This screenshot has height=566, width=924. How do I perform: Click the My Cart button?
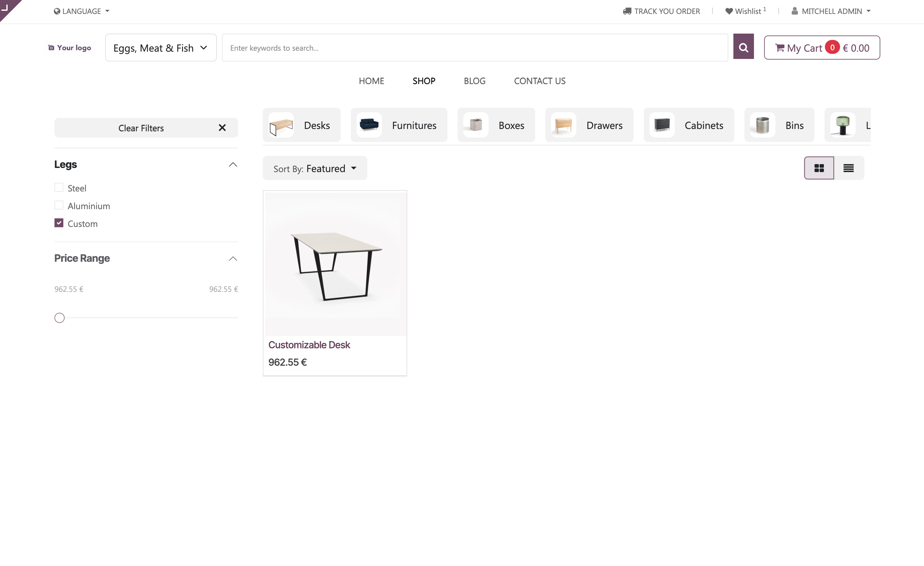[x=822, y=48]
